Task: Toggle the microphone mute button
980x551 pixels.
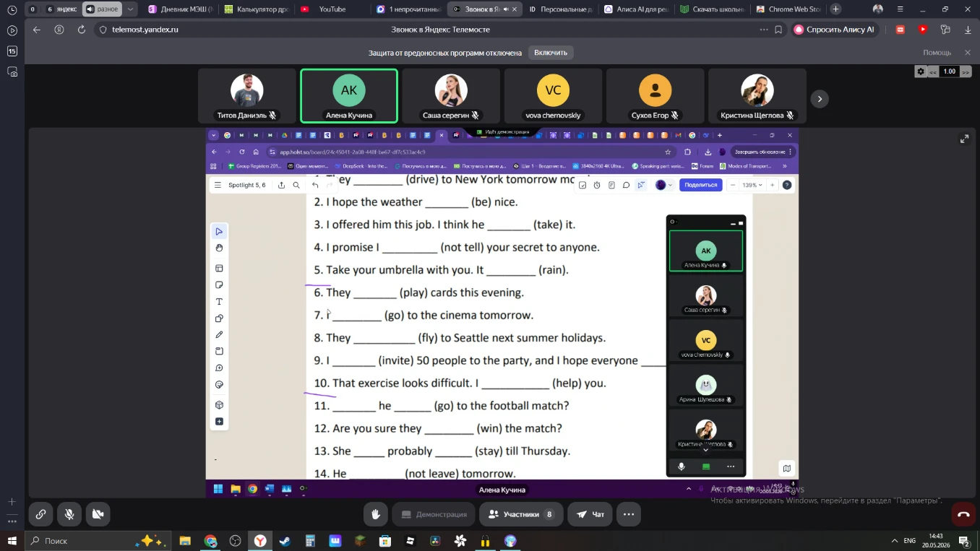Action: coord(69,514)
